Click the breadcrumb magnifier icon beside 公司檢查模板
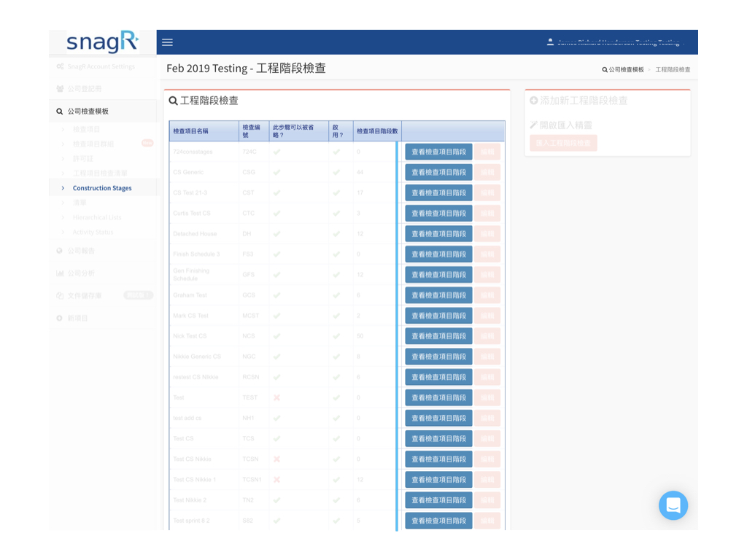 click(x=605, y=69)
